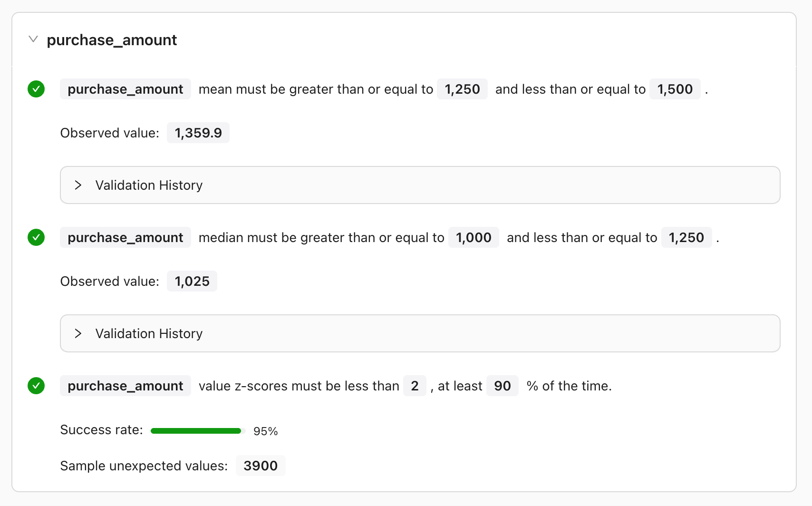Click the observed value 1,359.9 badge
The image size is (812, 506).
tap(198, 133)
